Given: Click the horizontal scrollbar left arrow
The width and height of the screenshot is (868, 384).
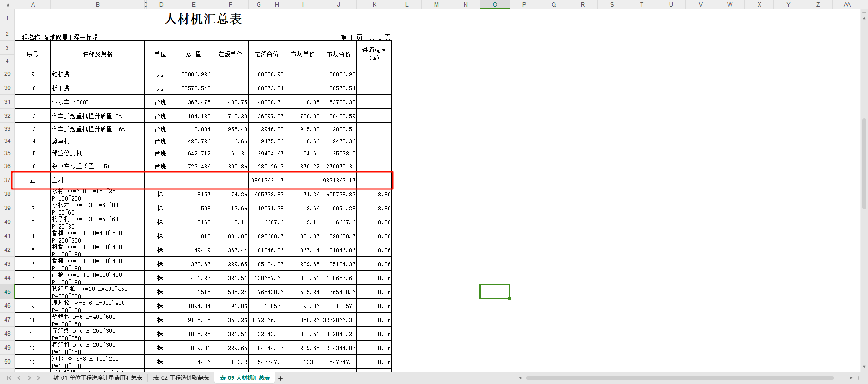Looking at the screenshot, I should [x=520, y=378].
